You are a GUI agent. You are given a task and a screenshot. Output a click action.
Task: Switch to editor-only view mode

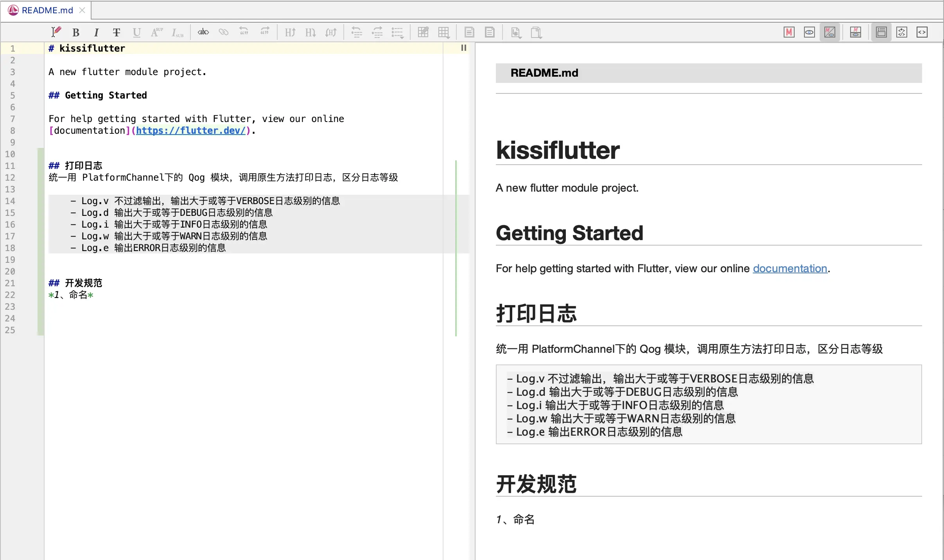(x=789, y=32)
